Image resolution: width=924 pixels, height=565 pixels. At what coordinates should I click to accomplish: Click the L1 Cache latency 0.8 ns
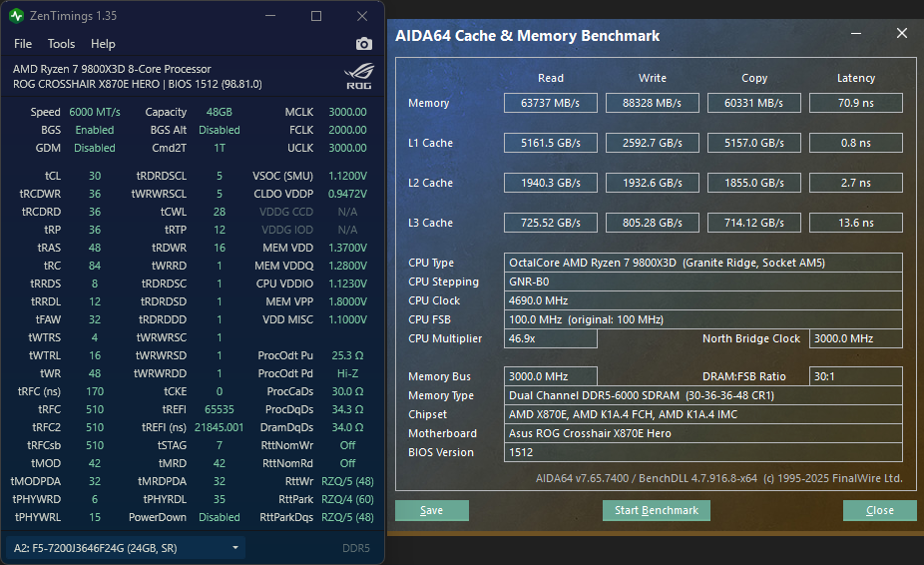pyautogui.click(x=856, y=143)
